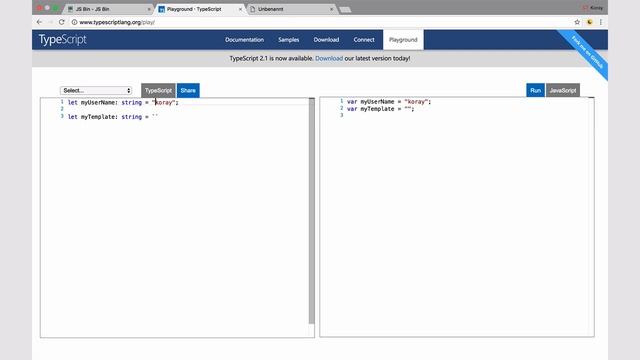Close the JS Bin tab
640x360 pixels.
(149, 9)
